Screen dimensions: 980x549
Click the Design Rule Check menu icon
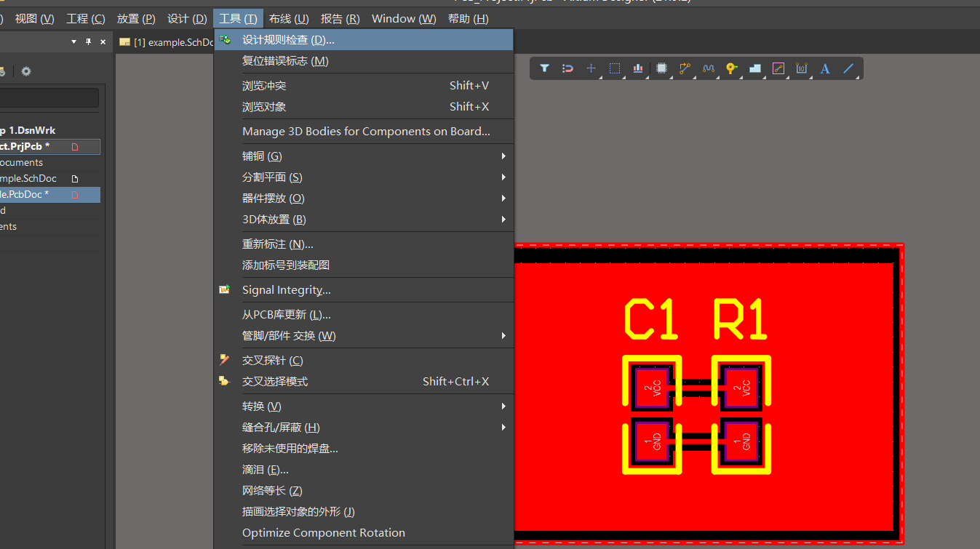(225, 39)
